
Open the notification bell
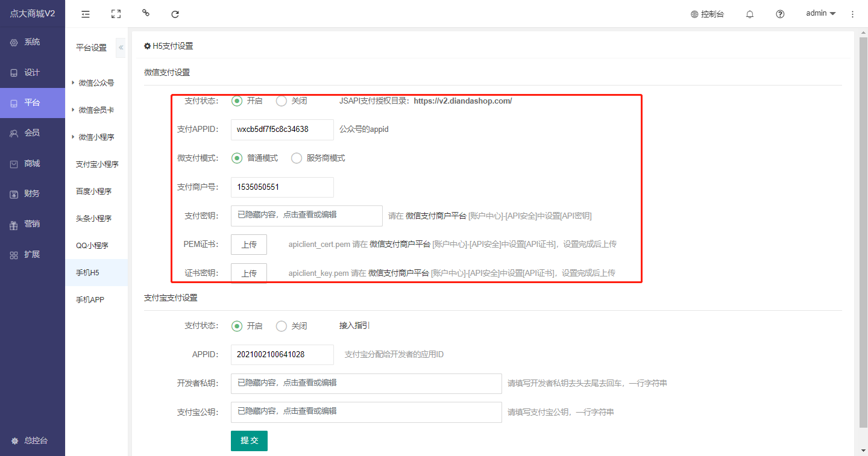click(750, 14)
